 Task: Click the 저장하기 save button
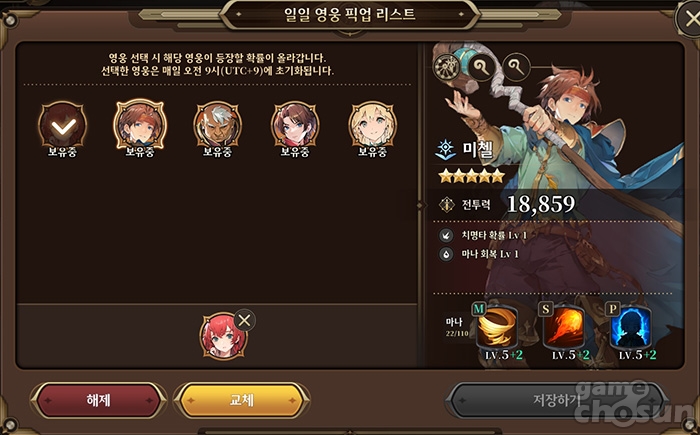(x=557, y=400)
